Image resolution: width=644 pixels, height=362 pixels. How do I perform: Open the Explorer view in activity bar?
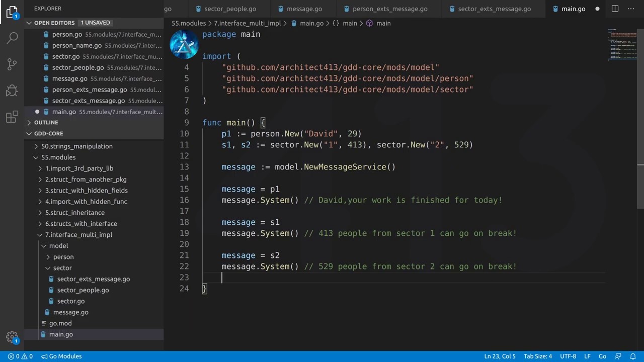(x=12, y=12)
